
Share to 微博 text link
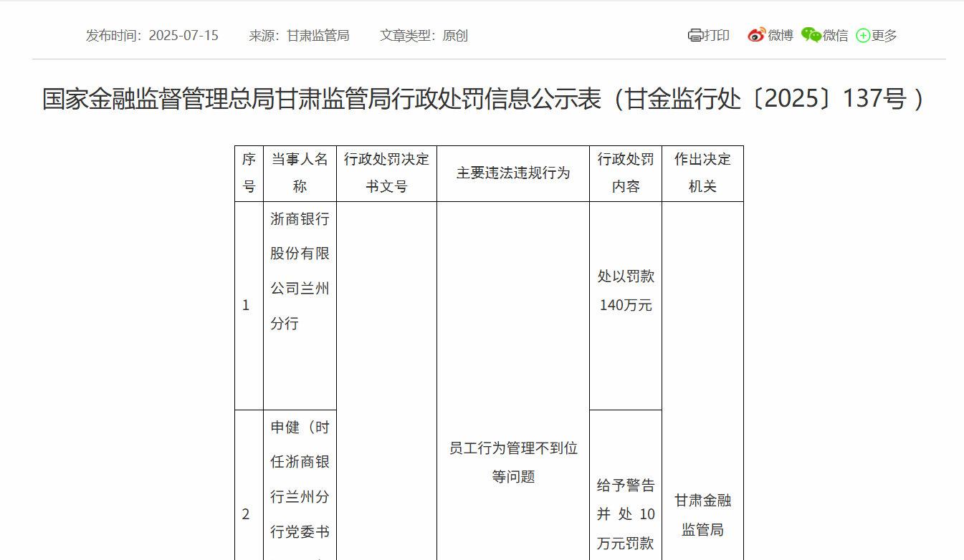pos(781,35)
